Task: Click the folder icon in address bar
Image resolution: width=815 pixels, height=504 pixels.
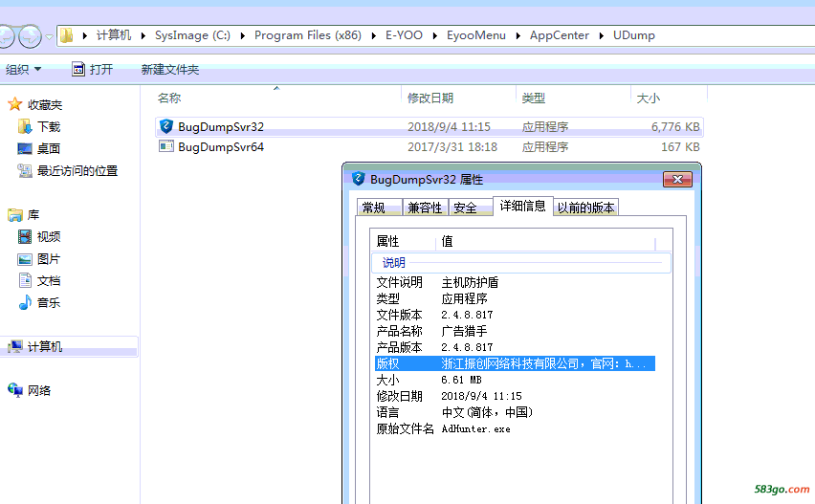Action: 67,35
